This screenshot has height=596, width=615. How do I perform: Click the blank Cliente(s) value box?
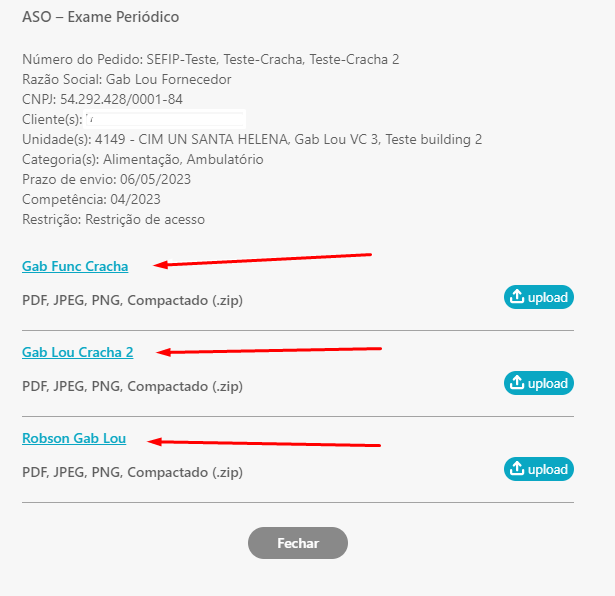165,119
